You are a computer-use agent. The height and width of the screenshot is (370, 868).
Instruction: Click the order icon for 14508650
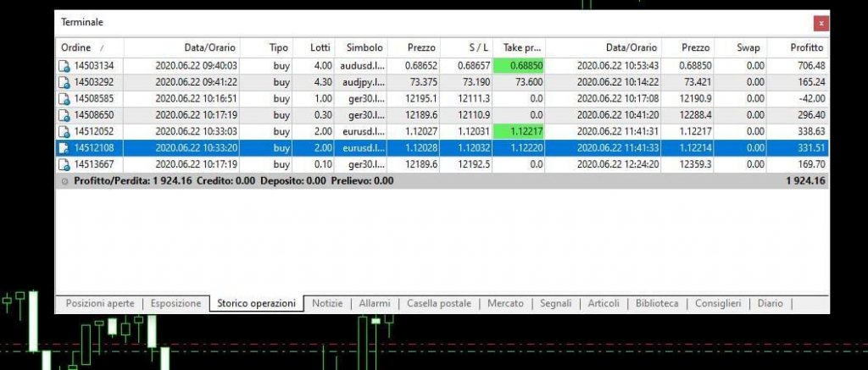(64, 116)
